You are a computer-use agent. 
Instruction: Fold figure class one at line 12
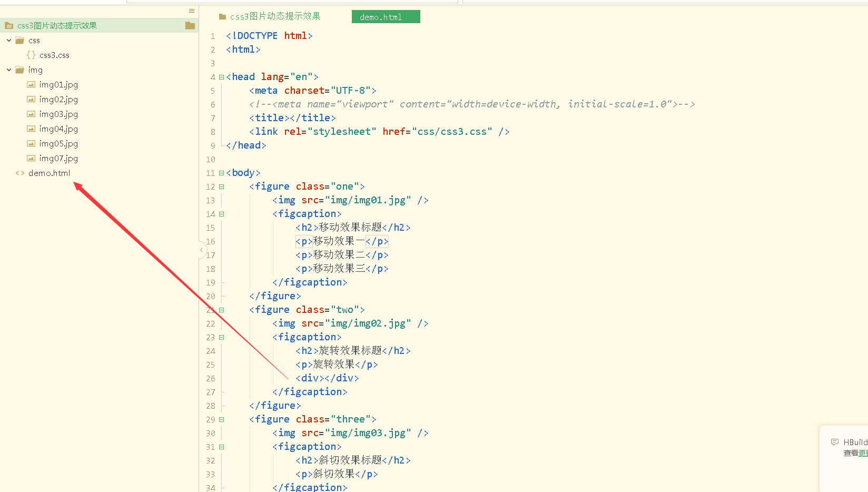[221, 187]
